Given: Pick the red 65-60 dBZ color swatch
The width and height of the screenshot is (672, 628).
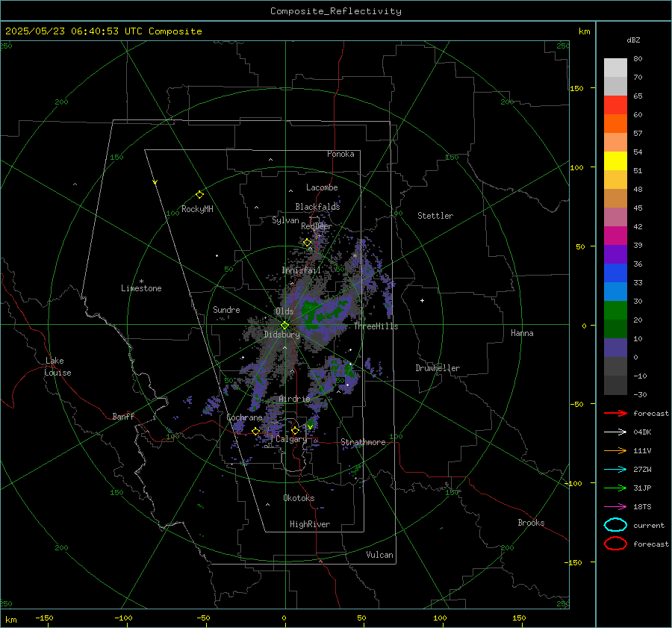Looking at the screenshot, I should [x=615, y=105].
